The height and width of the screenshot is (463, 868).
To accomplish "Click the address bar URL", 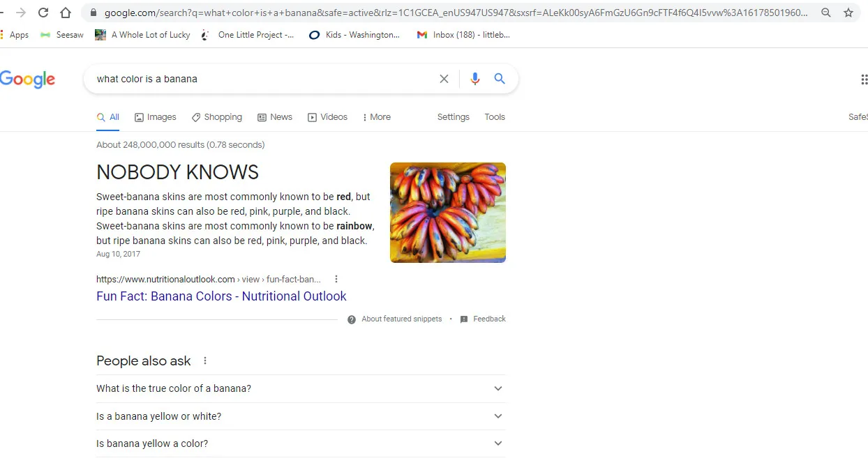I will pos(456,13).
